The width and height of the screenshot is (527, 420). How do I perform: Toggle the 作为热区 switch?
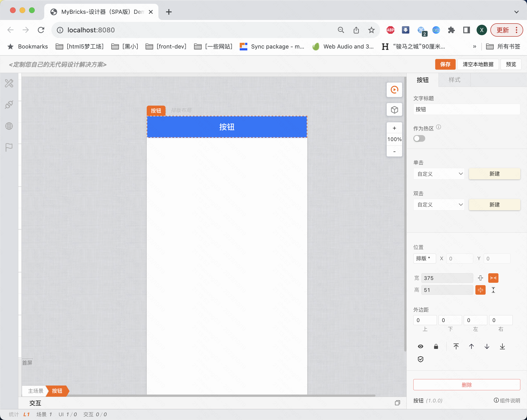tap(419, 138)
